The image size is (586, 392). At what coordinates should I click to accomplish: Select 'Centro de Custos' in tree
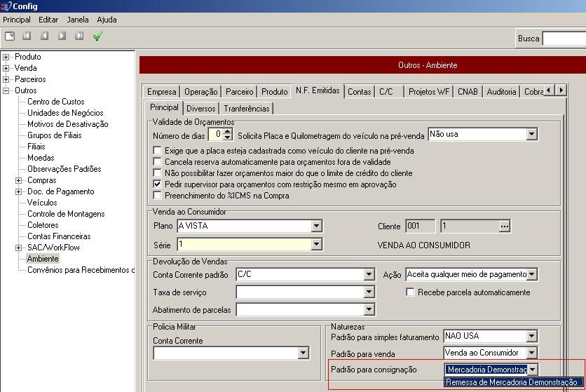pyautogui.click(x=55, y=102)
